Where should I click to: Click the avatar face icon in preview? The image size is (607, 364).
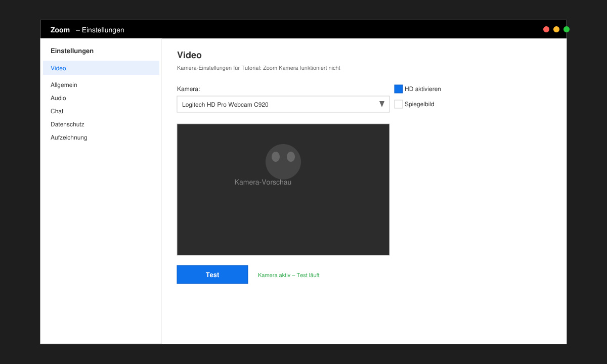(x=283, y=162)
